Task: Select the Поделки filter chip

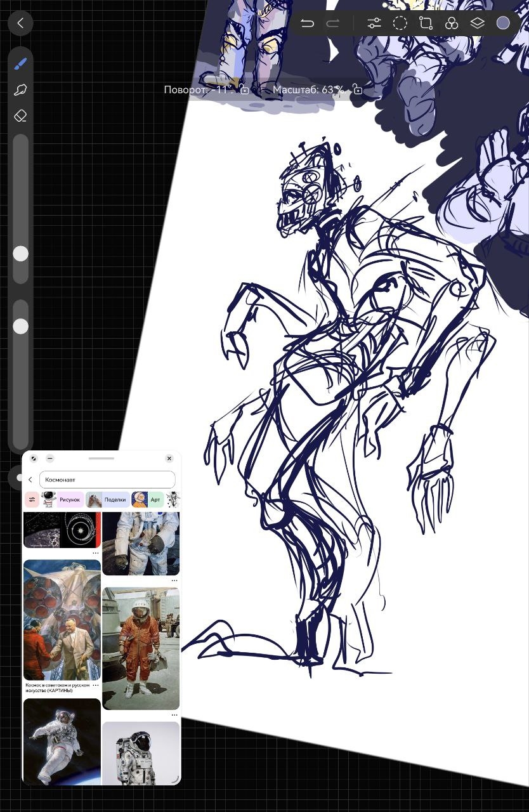Action: (108, 500)
